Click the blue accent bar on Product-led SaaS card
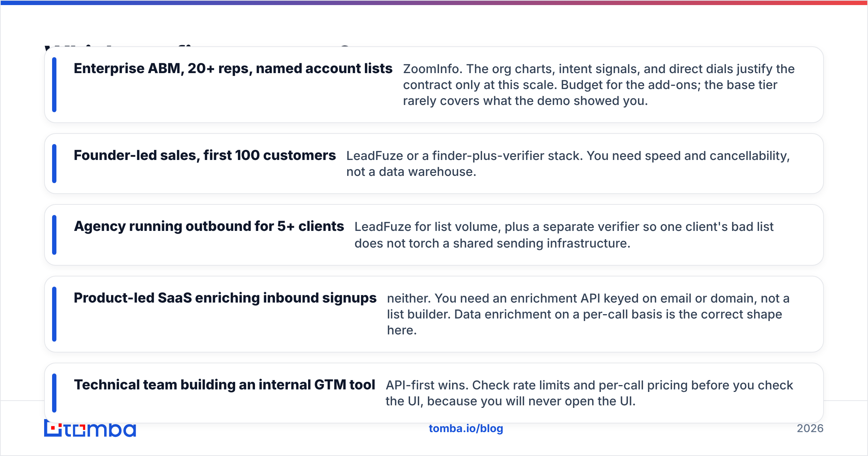Viewport: 868px width, 456px height. (x=54, y=314)
